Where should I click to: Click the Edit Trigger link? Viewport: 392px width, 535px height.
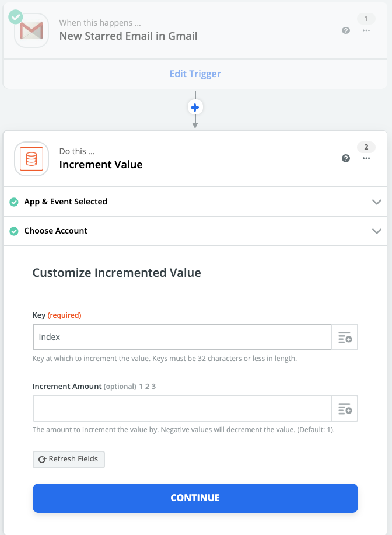pyautogui.click(x=195, y=74)
